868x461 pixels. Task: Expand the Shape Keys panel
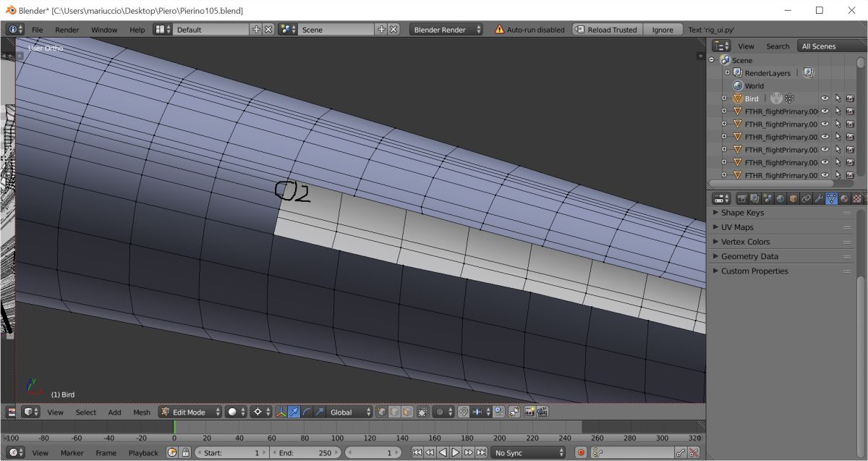[x=783, y=213]
